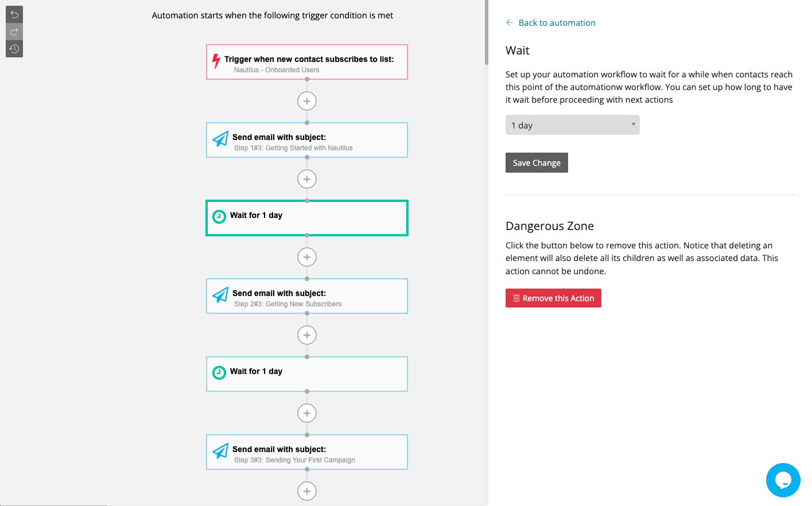Click the red lightning trigger icon
This screenshot has width=812, height=506.
coord(216,61)
